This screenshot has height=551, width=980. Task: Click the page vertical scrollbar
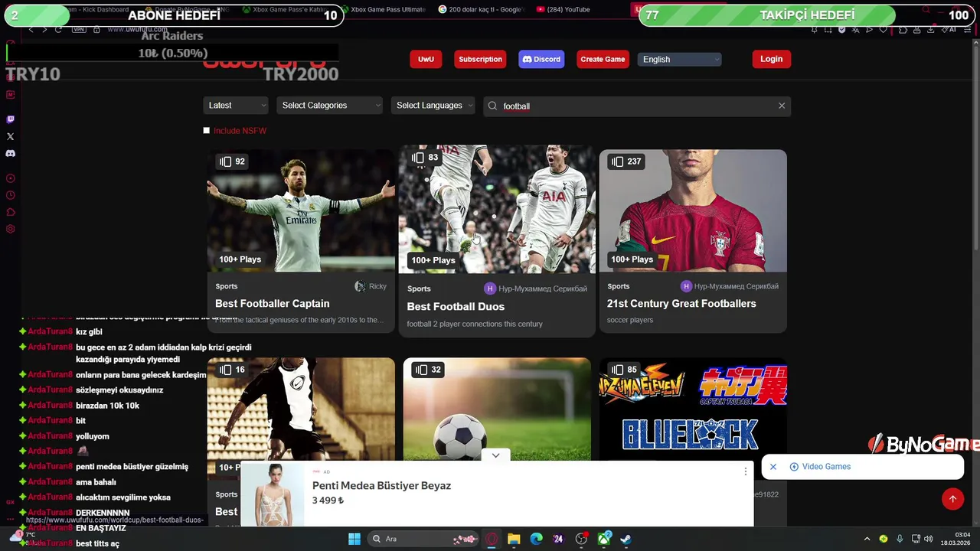pyautogui.click(x=975, y=145)
